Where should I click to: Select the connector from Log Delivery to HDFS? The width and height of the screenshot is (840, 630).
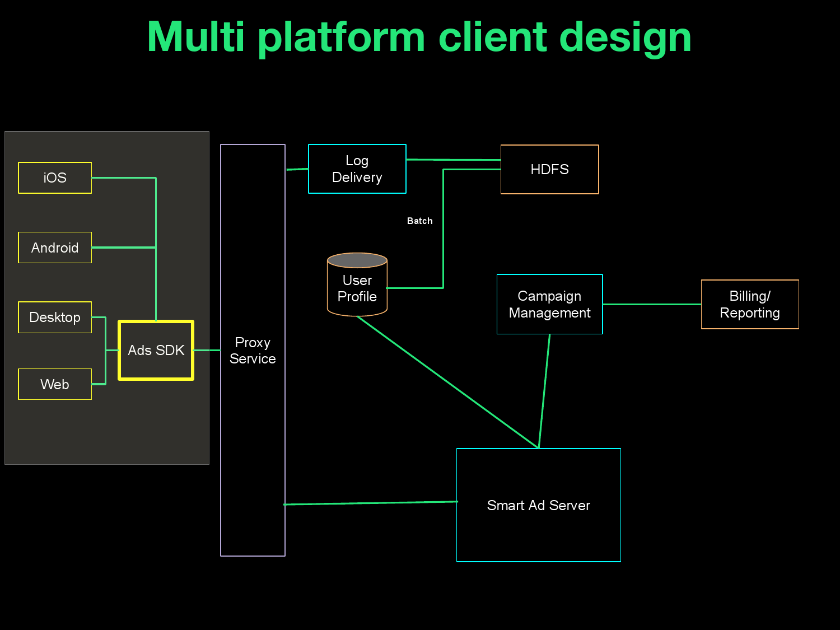coord(454,160)
